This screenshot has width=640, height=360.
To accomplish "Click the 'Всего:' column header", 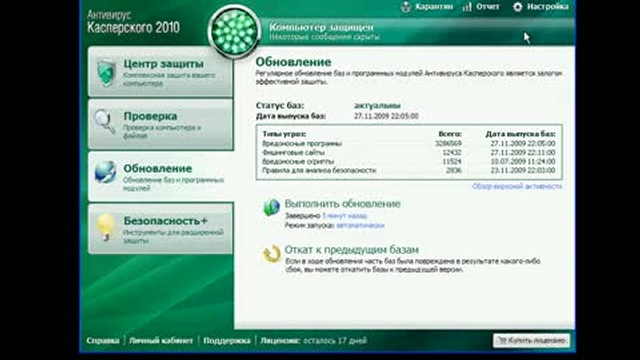I will pos(450,134).
